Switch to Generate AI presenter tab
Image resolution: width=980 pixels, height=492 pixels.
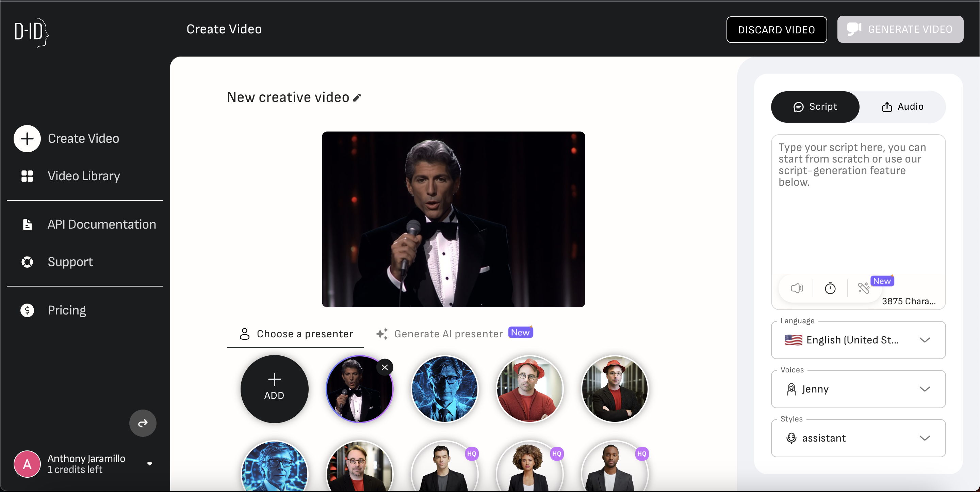click(448, 334)
